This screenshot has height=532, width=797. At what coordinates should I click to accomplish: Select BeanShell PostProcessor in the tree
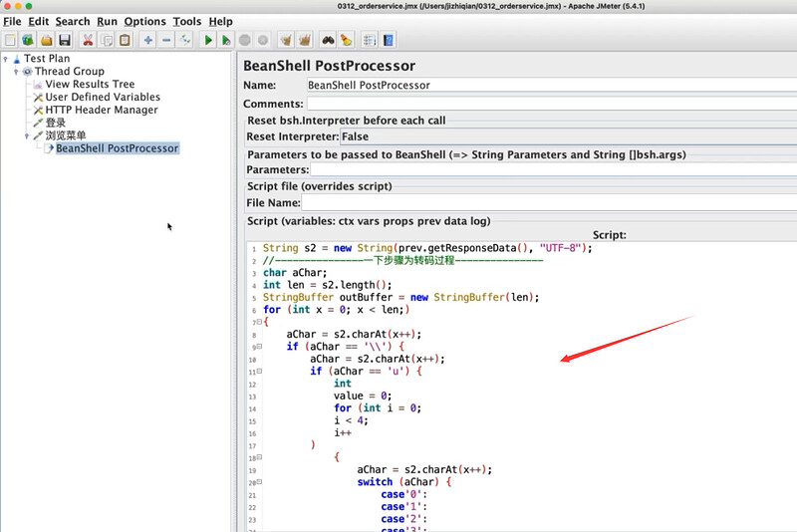118,148
